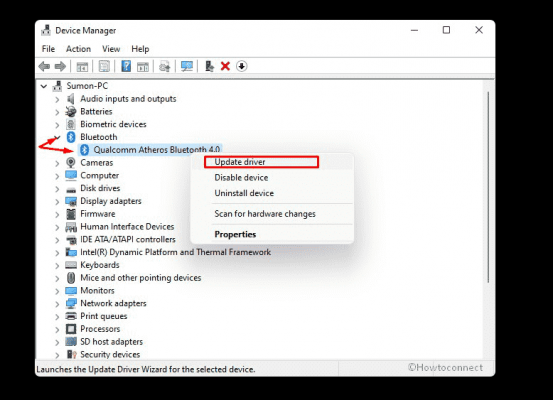Click the Mice and other pointing devices icon
This screenshot has width=553, height=400.
pyautogui.click(x=71, y=278)
